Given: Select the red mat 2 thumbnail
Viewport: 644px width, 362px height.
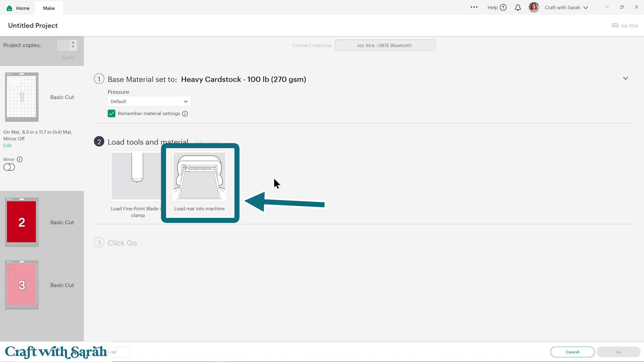Looking at the screenshot, I should [22, 222].
